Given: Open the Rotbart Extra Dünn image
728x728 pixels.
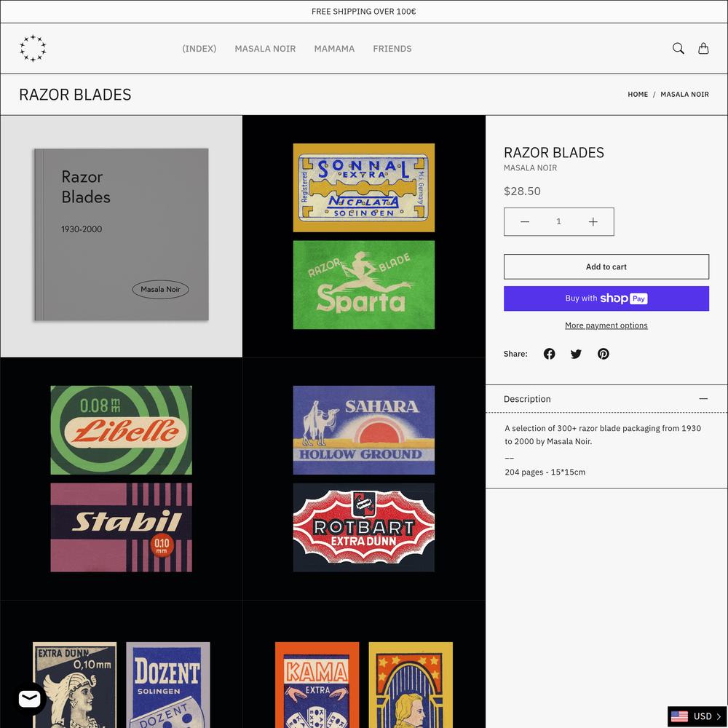Looking at the screenshot, I should coord(364,527).
